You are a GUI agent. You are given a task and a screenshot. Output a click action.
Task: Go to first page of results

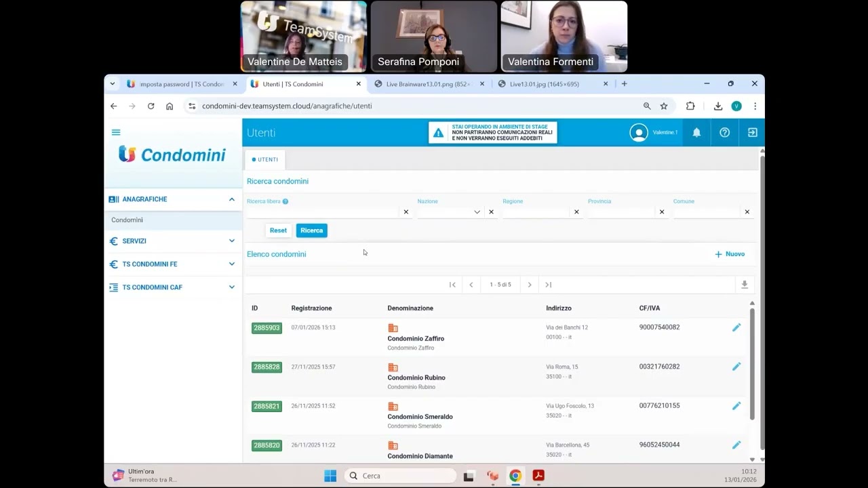click(x=452, y=285)
